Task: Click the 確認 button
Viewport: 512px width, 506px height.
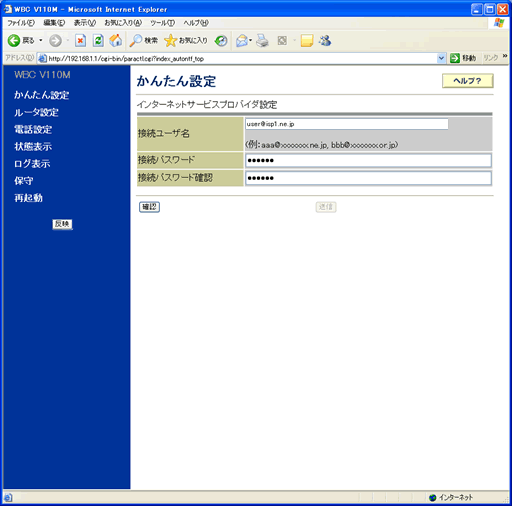Action: [x=149, y=207]
